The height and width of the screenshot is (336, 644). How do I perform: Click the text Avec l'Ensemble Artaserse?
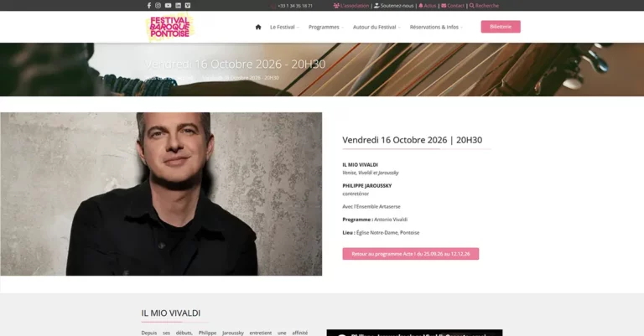(371, 207)
